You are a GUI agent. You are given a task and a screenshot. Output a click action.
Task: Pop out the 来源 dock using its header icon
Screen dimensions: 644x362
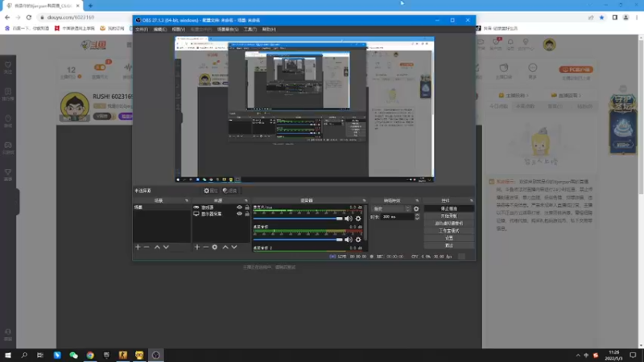(246, 200)
